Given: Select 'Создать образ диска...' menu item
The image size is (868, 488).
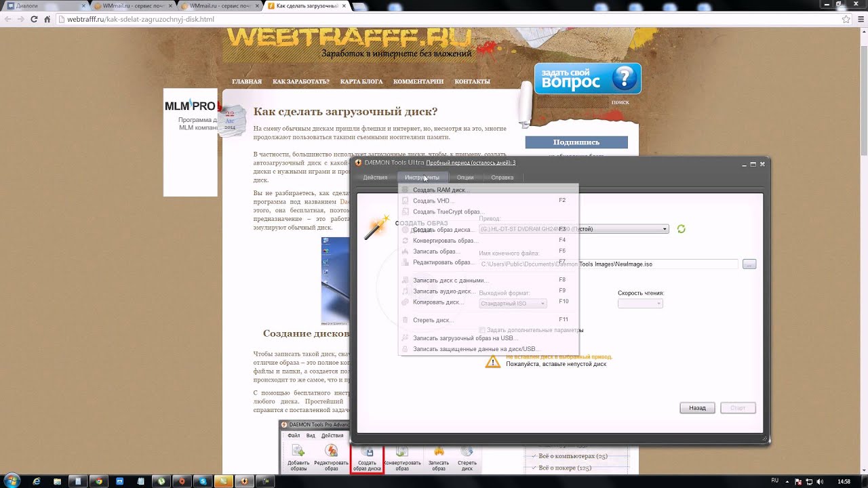Looking at the screenshot, I should tap(488, 230).
